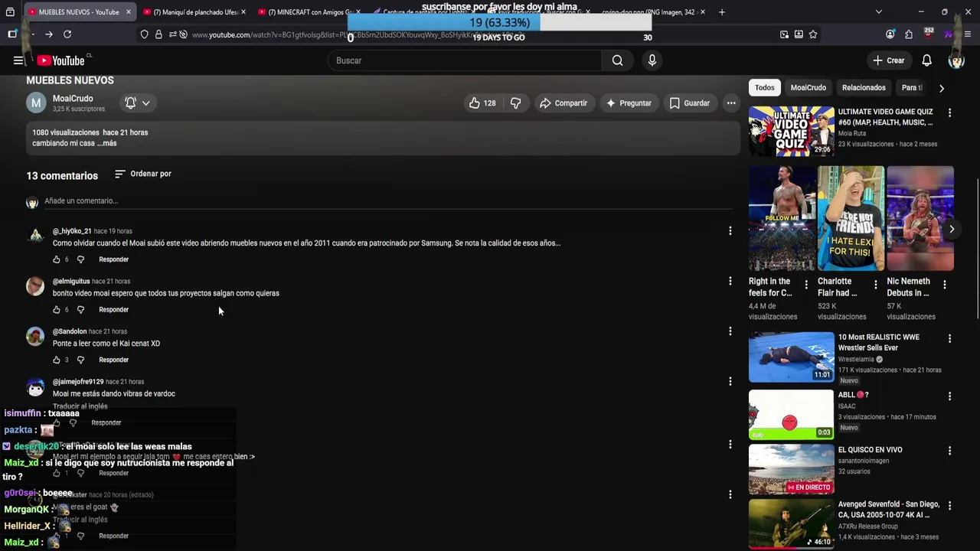Open options menu for @jaimejofre9129 comment
980x551 pixels.
(730, 381)
